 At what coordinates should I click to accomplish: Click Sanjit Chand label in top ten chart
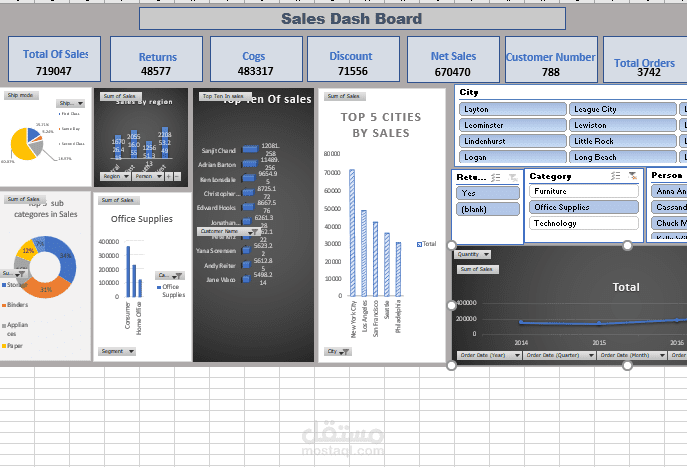pos(219,151)
